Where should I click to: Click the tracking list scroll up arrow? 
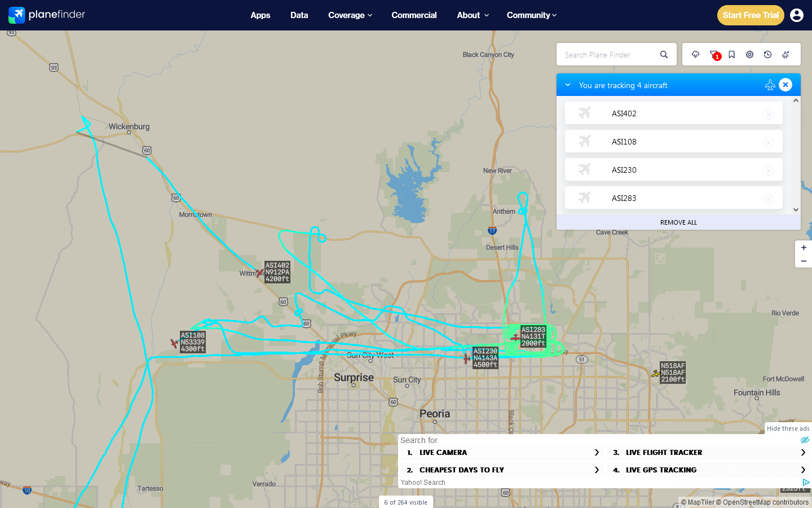tap(796, 100)
